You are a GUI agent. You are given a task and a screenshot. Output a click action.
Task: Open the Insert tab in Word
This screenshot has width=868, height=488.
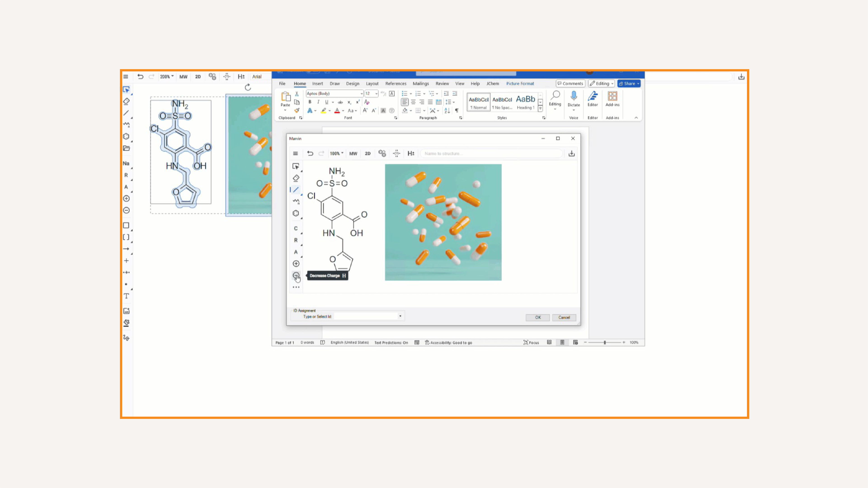(x=318, y=84)
